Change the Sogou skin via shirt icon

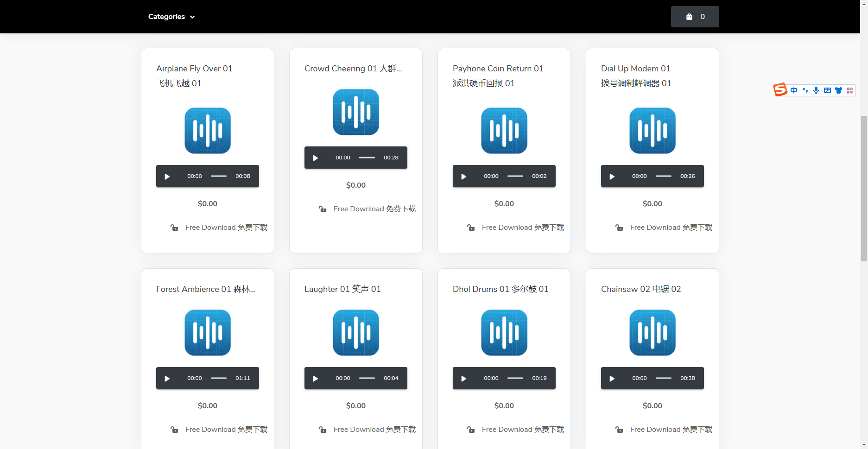838,90
